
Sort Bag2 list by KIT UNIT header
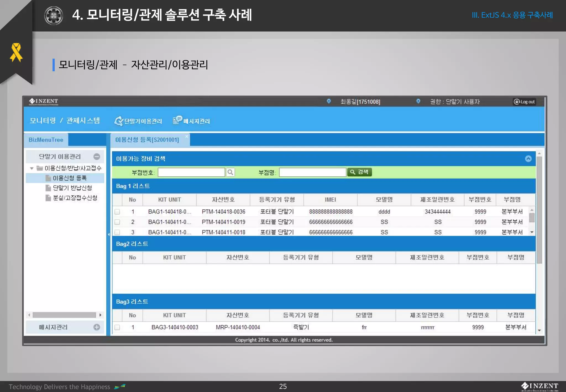[174, 257]
